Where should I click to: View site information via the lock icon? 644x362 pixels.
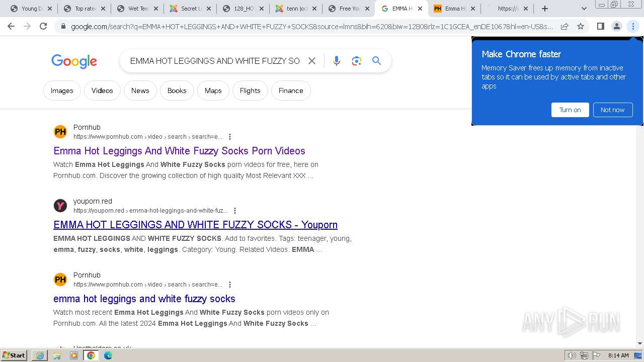63,27
